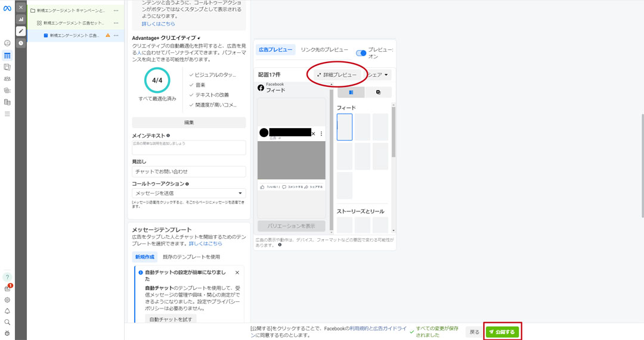Click info icon next to メインテキスト
This screenshot has width=644, height=340.
point(168,135)
